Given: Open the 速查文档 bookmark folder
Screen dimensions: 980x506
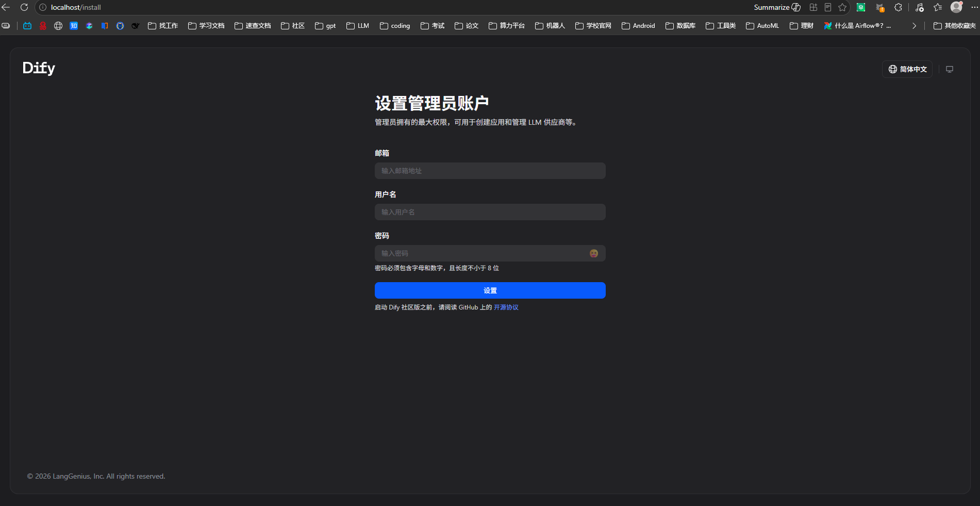Looking at the screenshot, I should [x=253, y=26].
